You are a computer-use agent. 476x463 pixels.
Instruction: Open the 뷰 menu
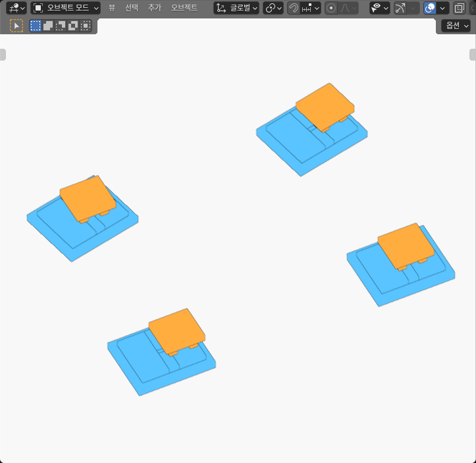(x=112, y=8)
